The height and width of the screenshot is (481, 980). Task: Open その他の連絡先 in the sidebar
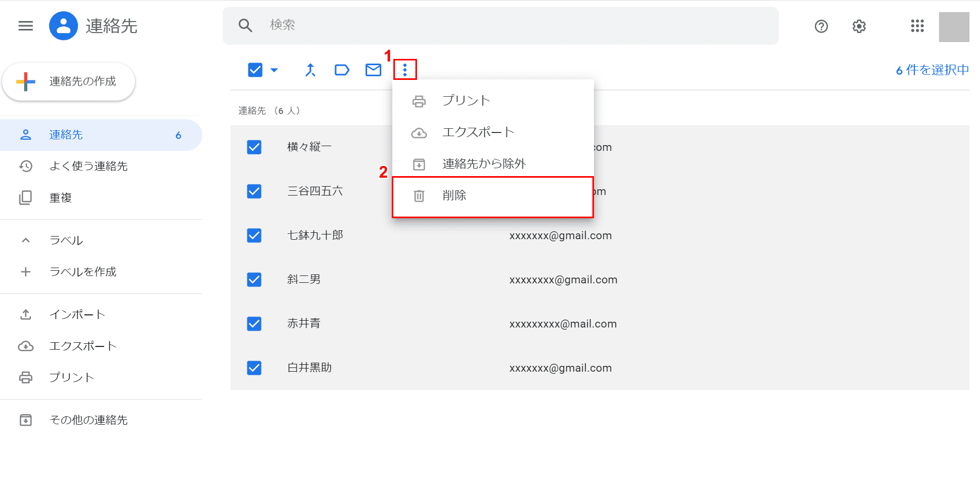(101, 420)
